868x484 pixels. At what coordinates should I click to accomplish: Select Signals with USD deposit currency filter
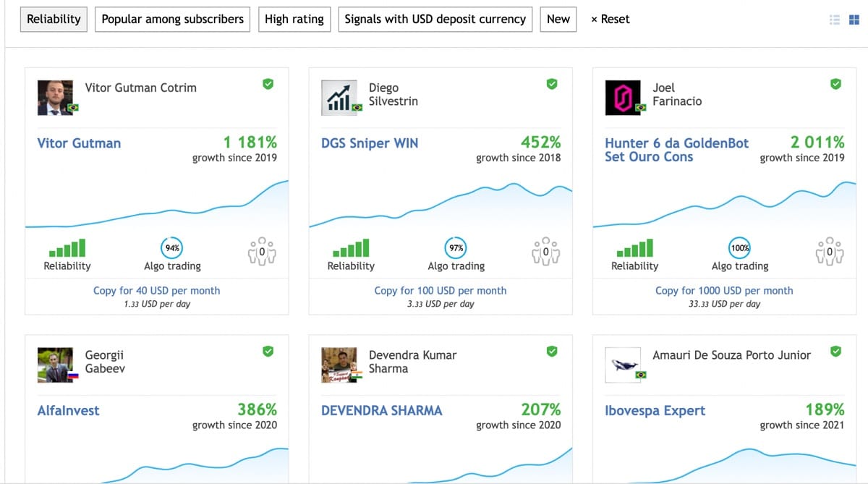pos(435,20)
